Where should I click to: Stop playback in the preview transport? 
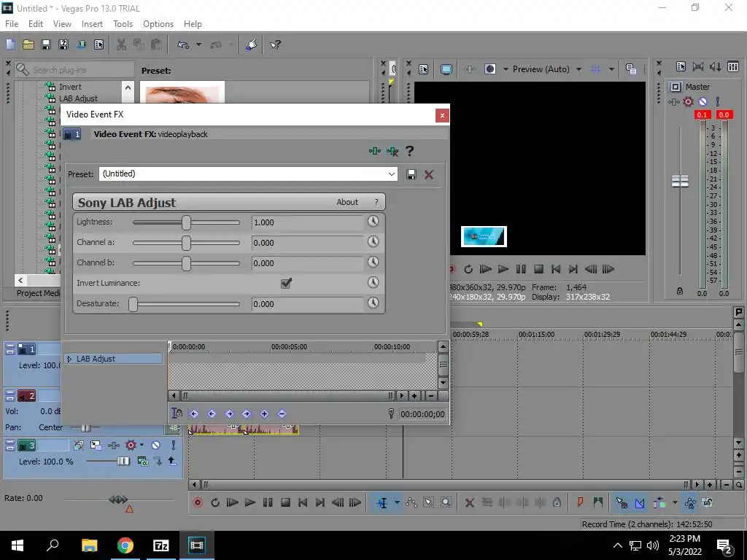point(538,269)
